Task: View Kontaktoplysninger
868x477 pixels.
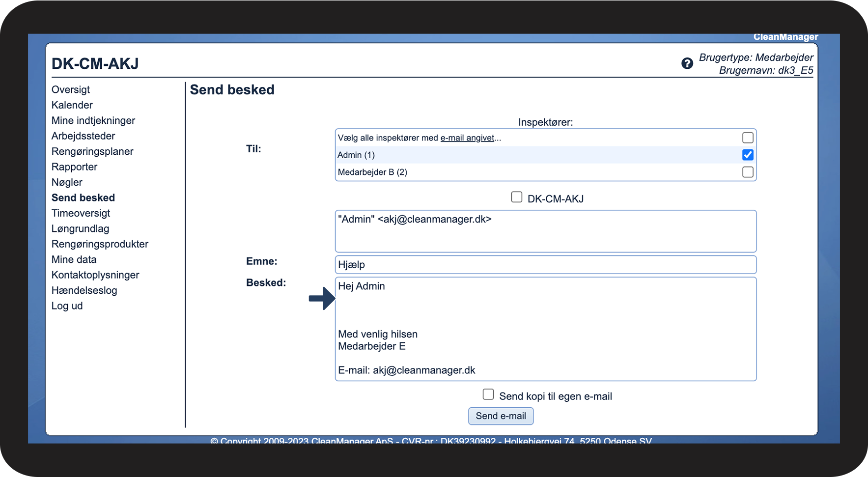Action: [95, 275]
